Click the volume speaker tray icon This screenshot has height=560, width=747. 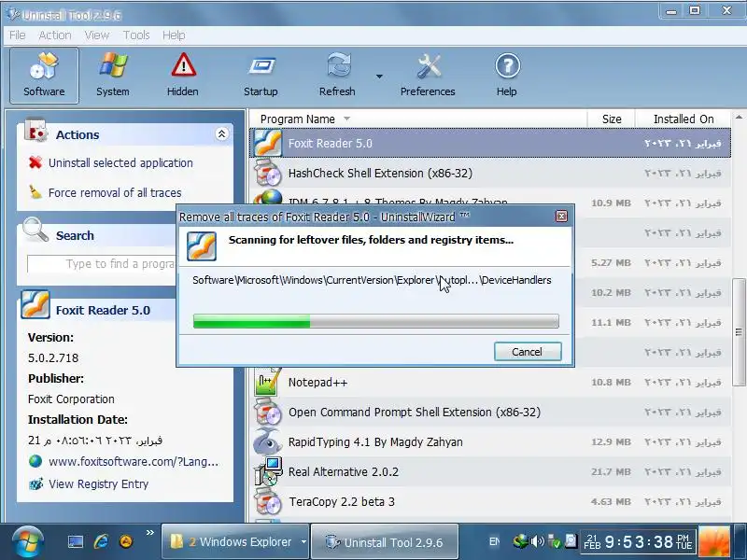point(537,541)
